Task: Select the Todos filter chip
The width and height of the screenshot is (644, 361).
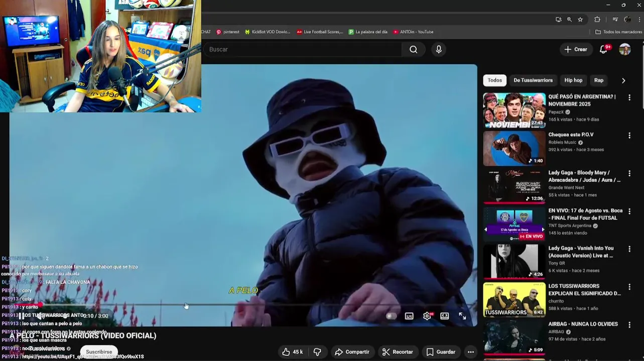Action: 494,80
